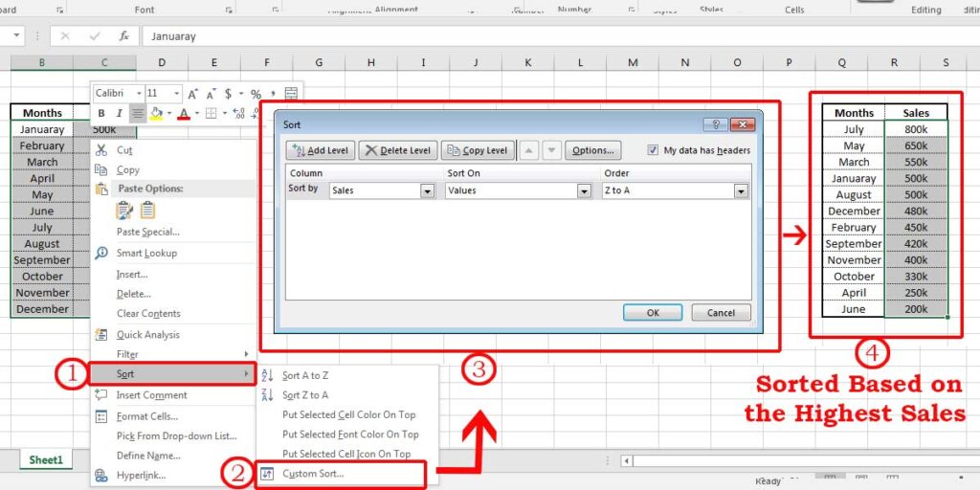Viewport: 980px width, 490px height.
Task: Select Put Selected Font Color On Top
Action: pyautogui.click(x=350, y=434)
